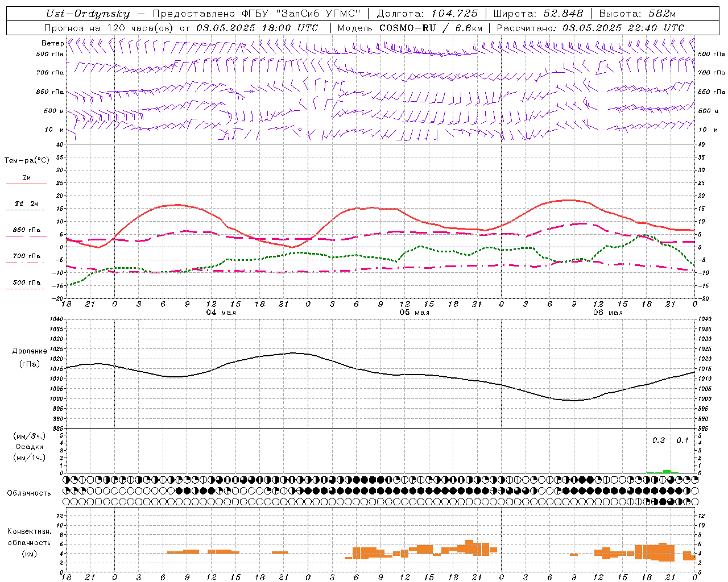The width and height of the screenshot is (728, 582).
Task: Click the Конвективн. convective cloud label
Action: pyautogui.click(x=29, y=531)
